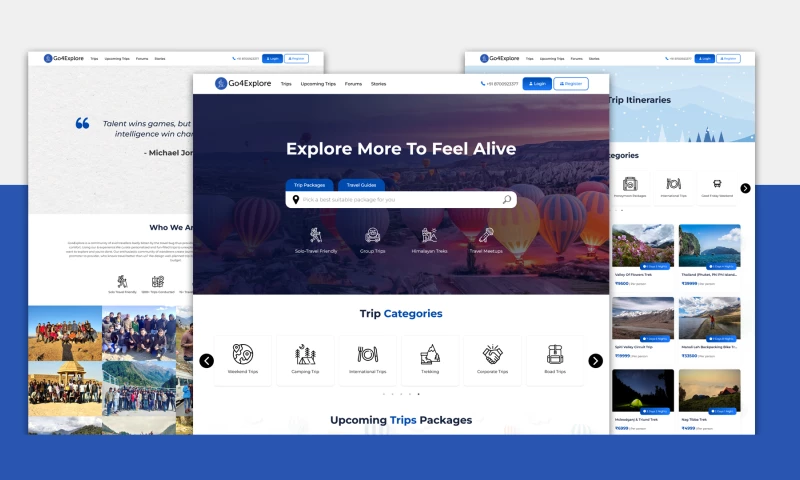This screenshot has width=800, height=480.
Task: Open International Trips category in center window
Action: [367, 360]
